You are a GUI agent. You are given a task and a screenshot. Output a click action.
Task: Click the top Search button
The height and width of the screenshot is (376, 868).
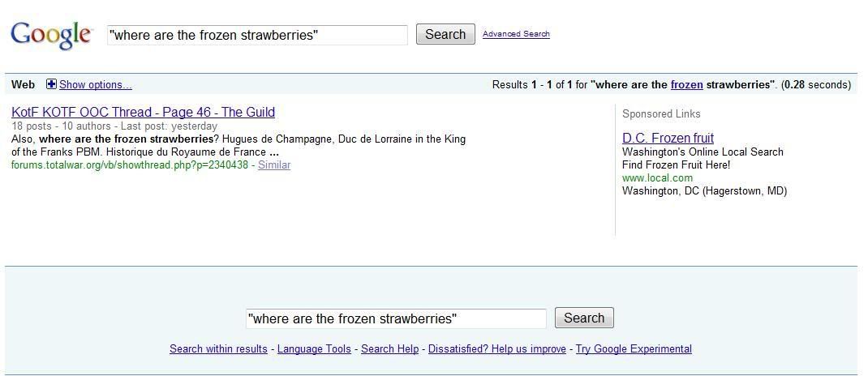445,34
